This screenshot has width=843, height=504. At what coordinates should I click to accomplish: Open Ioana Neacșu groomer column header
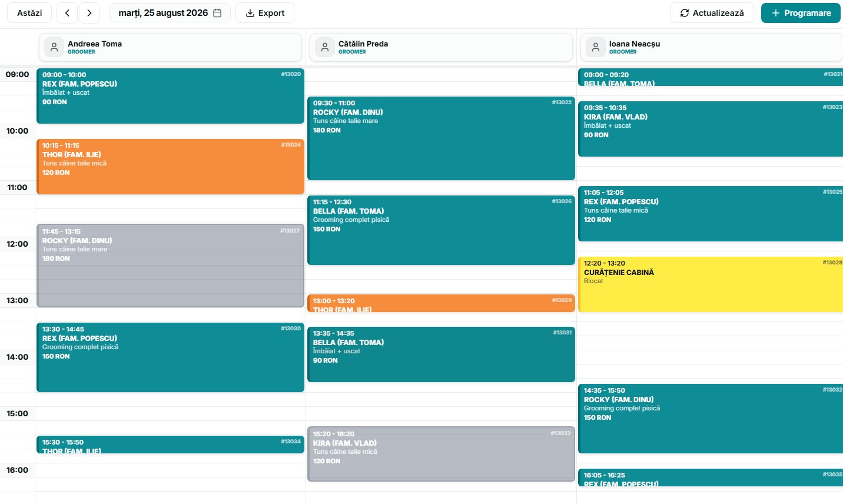coord(712,47)
